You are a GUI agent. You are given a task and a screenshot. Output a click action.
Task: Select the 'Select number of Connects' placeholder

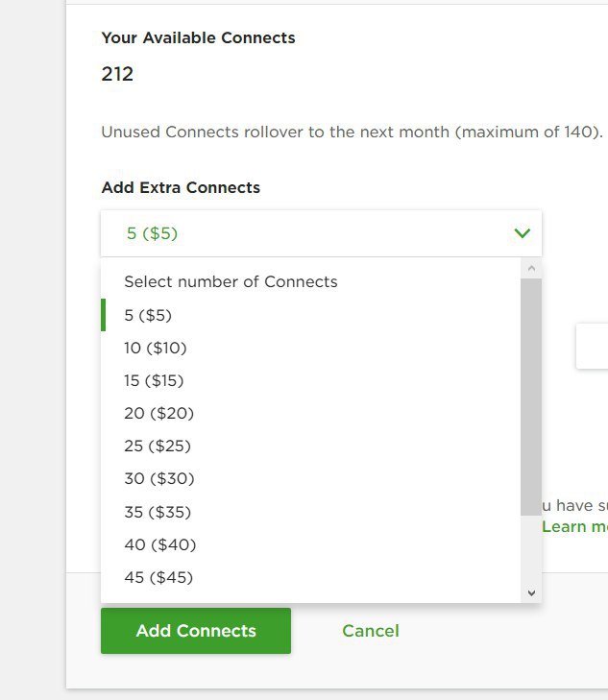pos(310,281)
